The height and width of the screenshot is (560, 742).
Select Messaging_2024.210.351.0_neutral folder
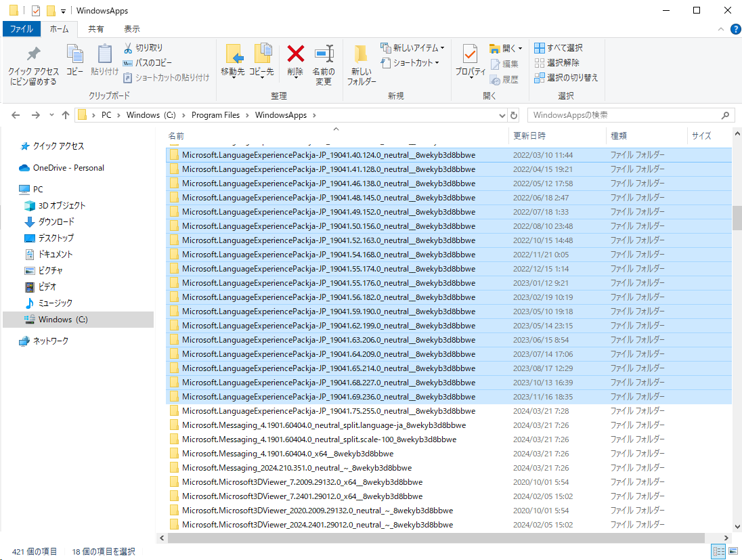tap(449, 468)
